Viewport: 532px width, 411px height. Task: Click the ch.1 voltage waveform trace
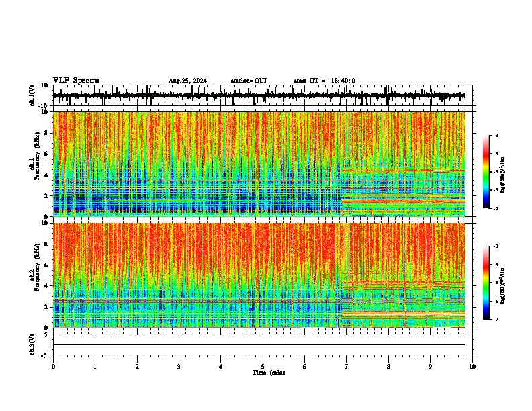(259, 95)
